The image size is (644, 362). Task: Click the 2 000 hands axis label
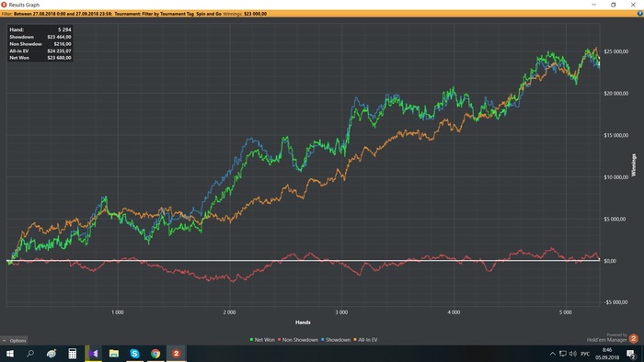click(x=230, y=312)
